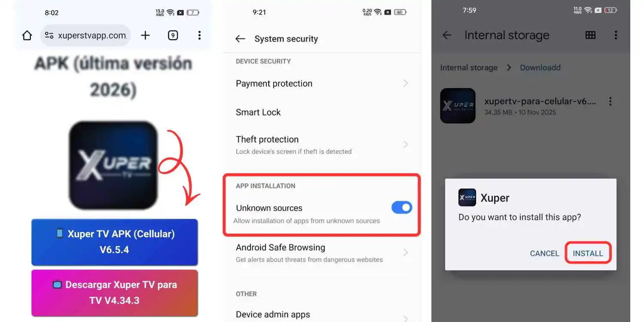Click the xuperstvapp.com address bar
The width and height of the screenshot is (644, 322).
coord(85,36)
